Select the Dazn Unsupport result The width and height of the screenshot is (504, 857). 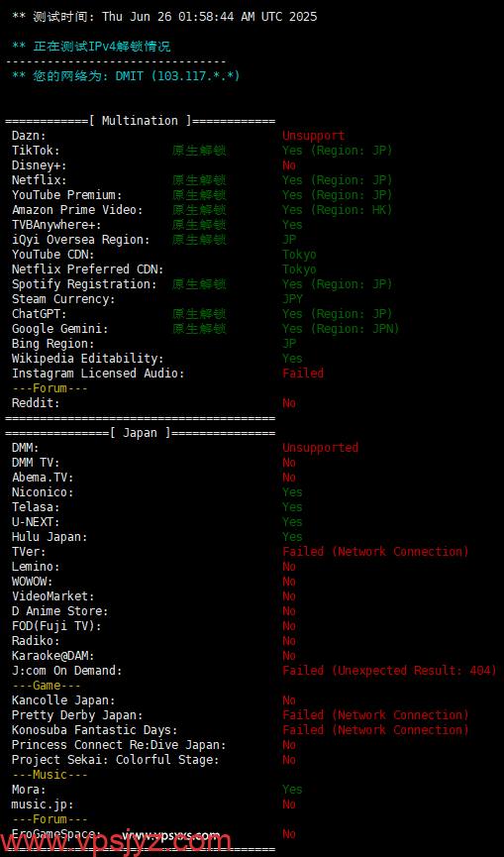pos(314,136)
